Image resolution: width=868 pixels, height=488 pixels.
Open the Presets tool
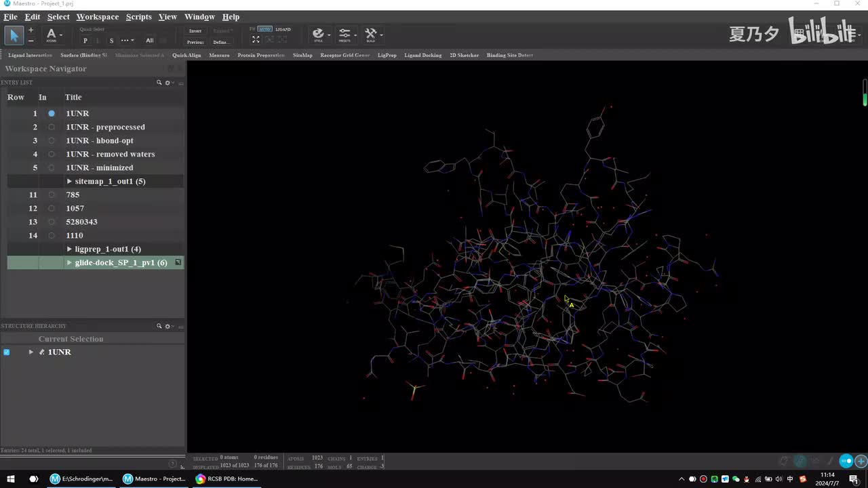[344, 35]
